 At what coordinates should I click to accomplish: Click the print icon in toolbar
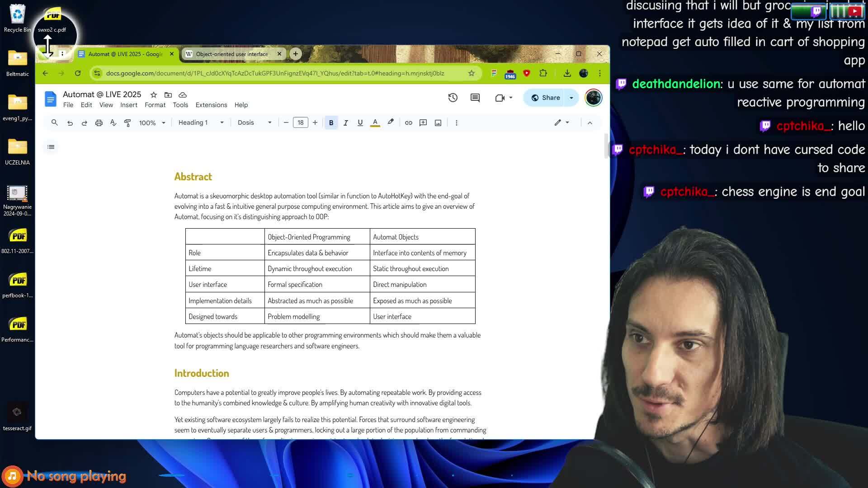coord(99,123)
